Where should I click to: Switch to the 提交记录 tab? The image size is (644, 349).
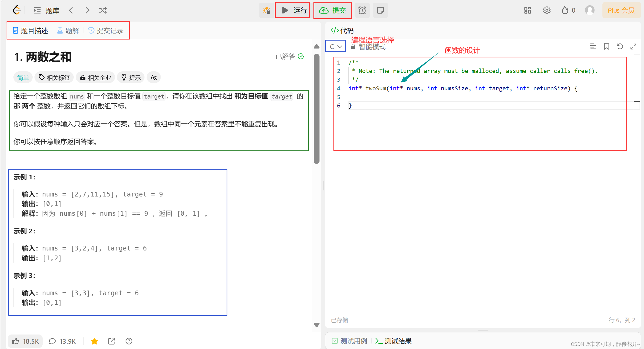point(106,31)
